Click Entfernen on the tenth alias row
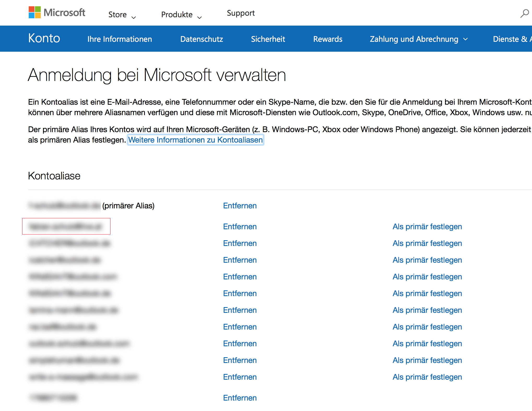The width and height of the screenshot is (532, 411). [x=240, y=360]
